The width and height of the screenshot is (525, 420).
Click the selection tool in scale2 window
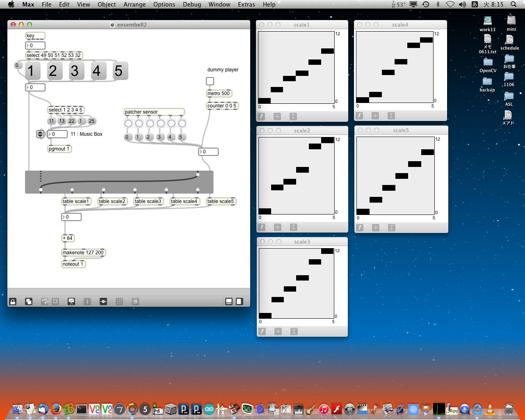coord(293,227)
